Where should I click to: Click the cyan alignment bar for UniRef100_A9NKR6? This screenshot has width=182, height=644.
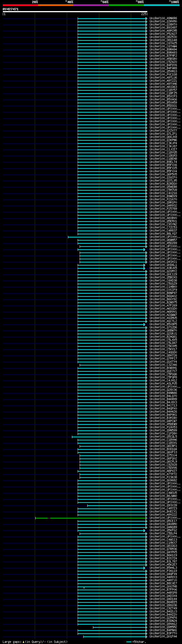pyautogui.click(x=112, y=18)
